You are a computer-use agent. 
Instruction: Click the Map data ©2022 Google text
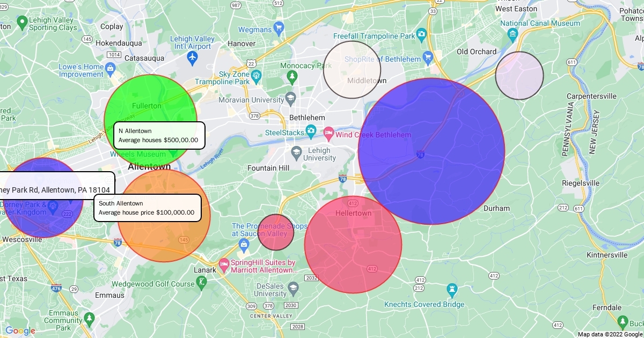(x=610, y=334)
